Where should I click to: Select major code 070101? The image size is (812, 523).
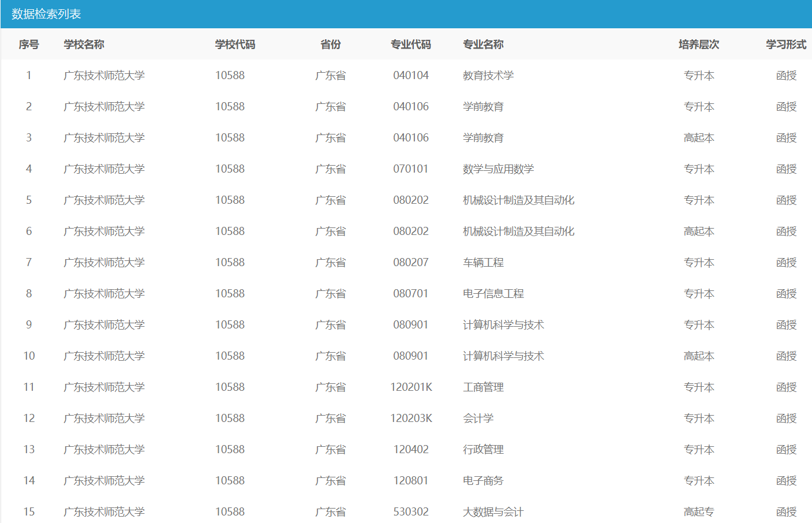pos(411,169)
